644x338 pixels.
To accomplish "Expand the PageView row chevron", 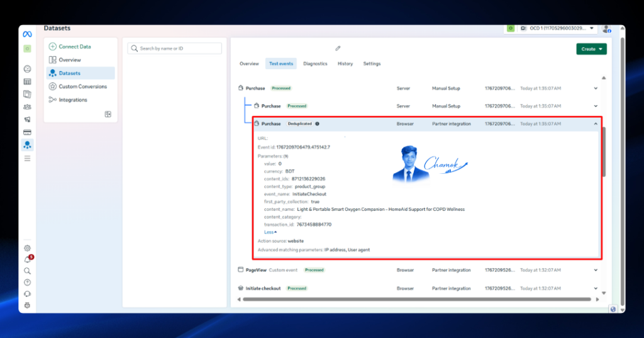I will 596,270.
